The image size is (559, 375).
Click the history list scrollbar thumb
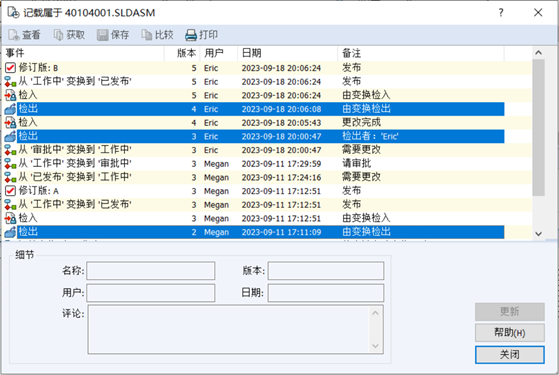(538, 127)
